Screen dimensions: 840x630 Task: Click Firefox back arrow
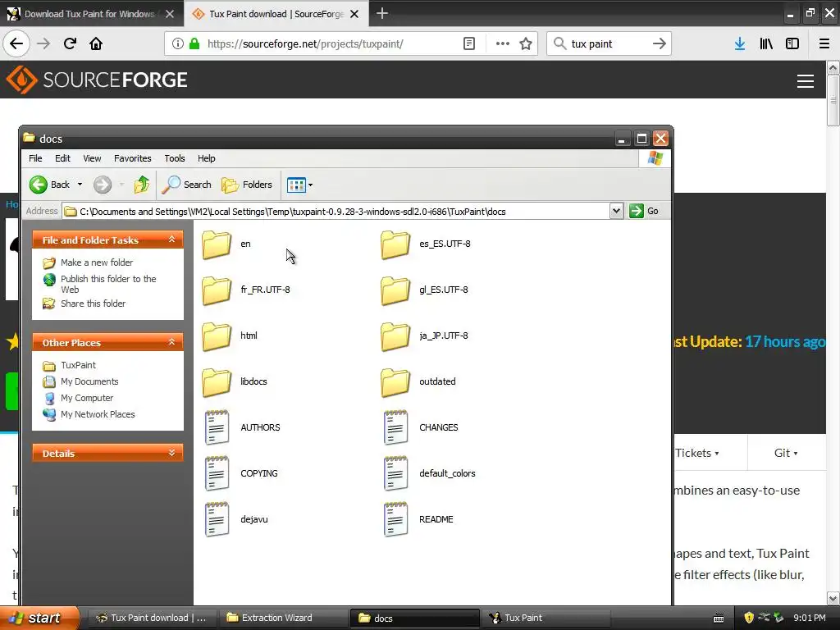click(x=16, y=44)
